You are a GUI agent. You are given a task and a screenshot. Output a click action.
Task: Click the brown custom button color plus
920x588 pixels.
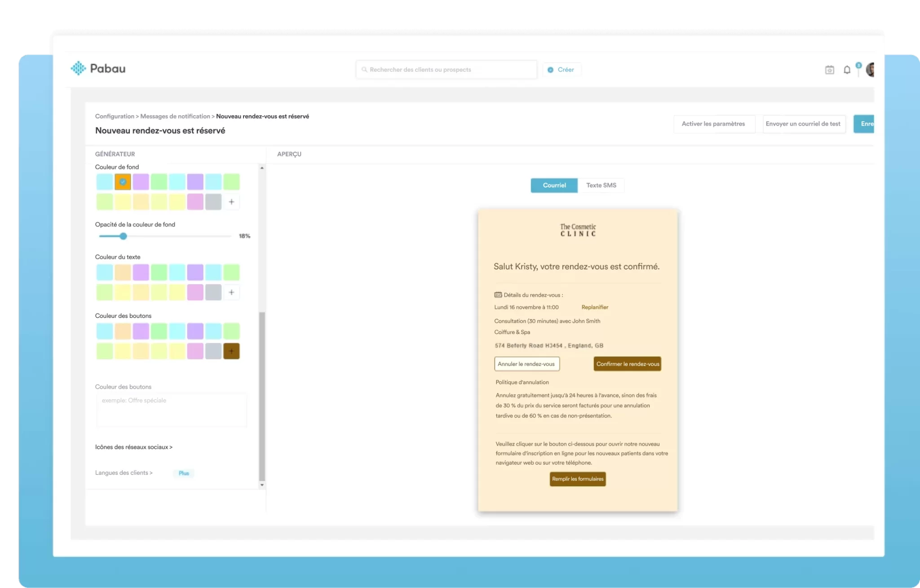pyautogui.click(x=231, y=351)
